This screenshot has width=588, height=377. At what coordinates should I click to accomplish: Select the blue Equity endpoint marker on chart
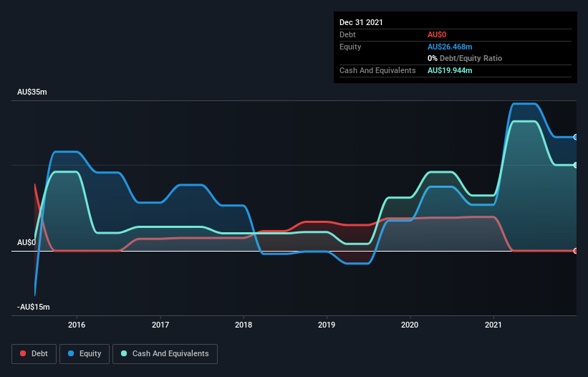[x=576, y=138]
